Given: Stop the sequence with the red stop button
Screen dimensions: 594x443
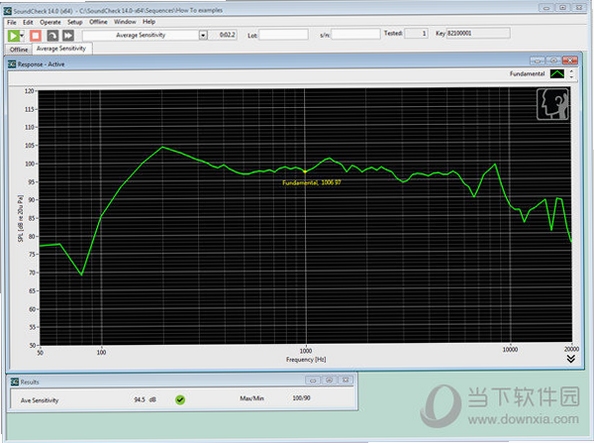Looking at the screenshot, I should 36,36.
